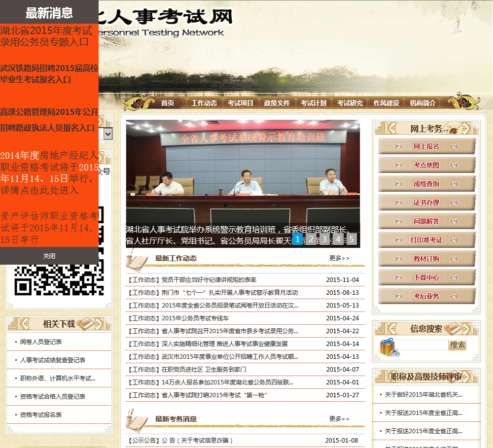Open 荆门市"七个一" 警示教育月活动 article
Image resolution: width=493 pixels, height=448 pixels.
(230, 293)
